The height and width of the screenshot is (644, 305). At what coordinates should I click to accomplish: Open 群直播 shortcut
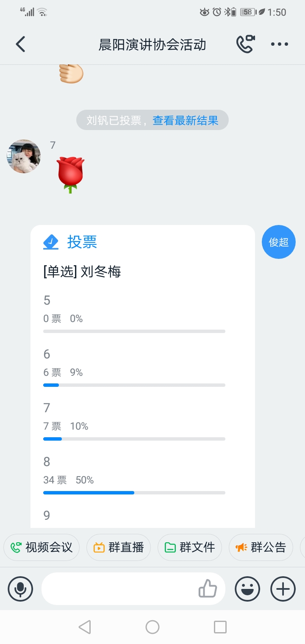click(119, 547)
